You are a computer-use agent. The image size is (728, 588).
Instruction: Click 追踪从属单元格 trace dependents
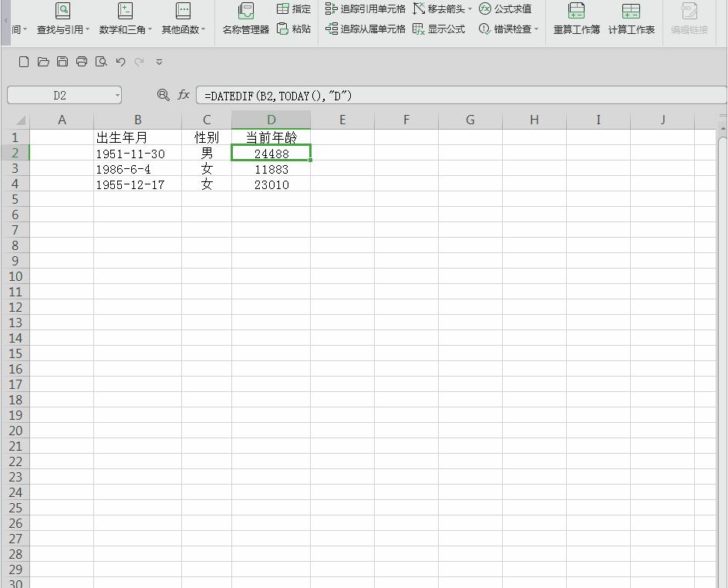366,29
